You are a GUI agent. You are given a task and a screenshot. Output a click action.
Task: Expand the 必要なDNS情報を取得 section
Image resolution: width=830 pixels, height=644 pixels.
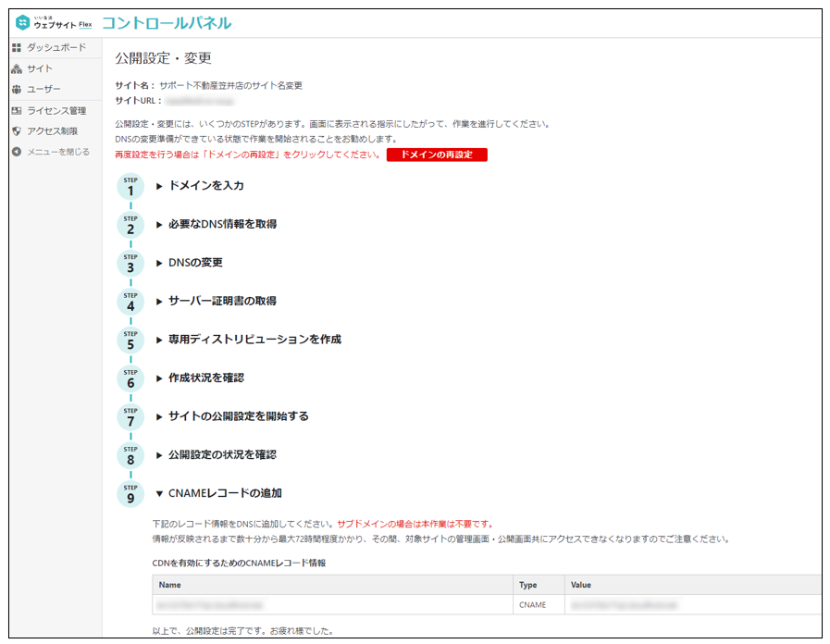click(221, 224)
